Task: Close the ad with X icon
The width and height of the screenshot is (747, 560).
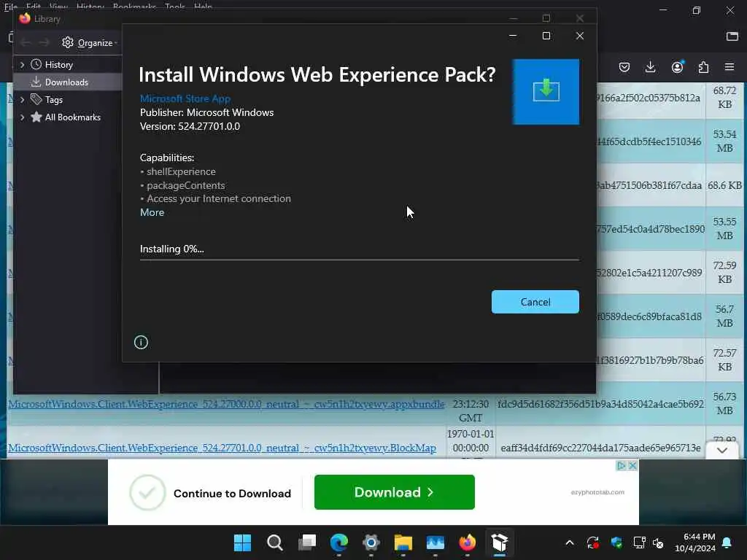Action: tap(632, 466)
